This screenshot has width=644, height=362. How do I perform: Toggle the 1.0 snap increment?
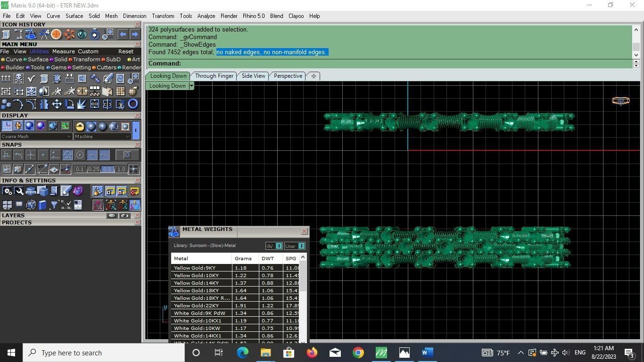(x=121, y=169)
